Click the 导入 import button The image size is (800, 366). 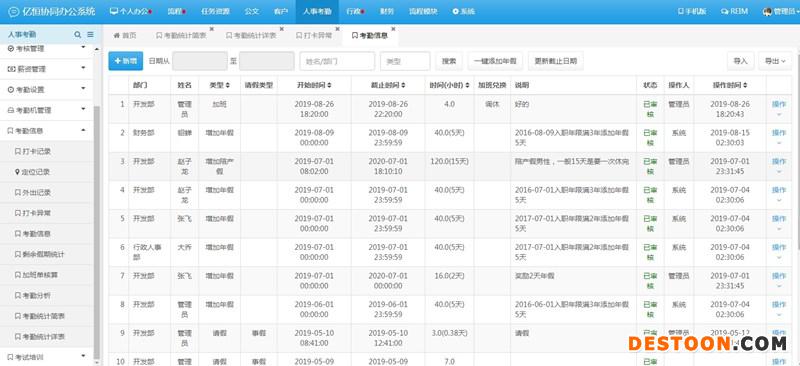740,61
